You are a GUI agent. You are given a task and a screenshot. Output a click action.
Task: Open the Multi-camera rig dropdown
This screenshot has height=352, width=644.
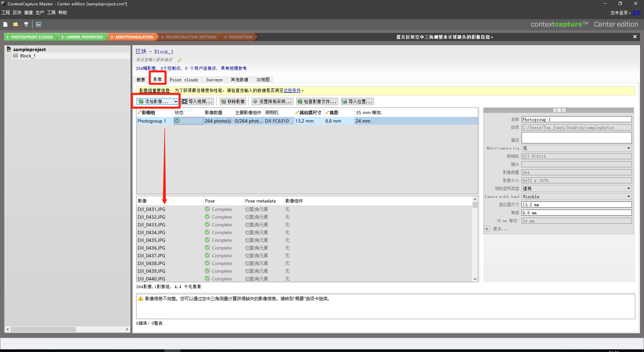(x=576, y=148)
